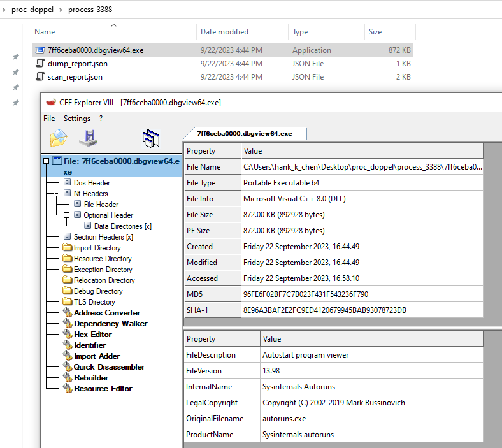The image size is (502, 448).
Task: Open the ? help menu
Action: [x=101, y=119]
